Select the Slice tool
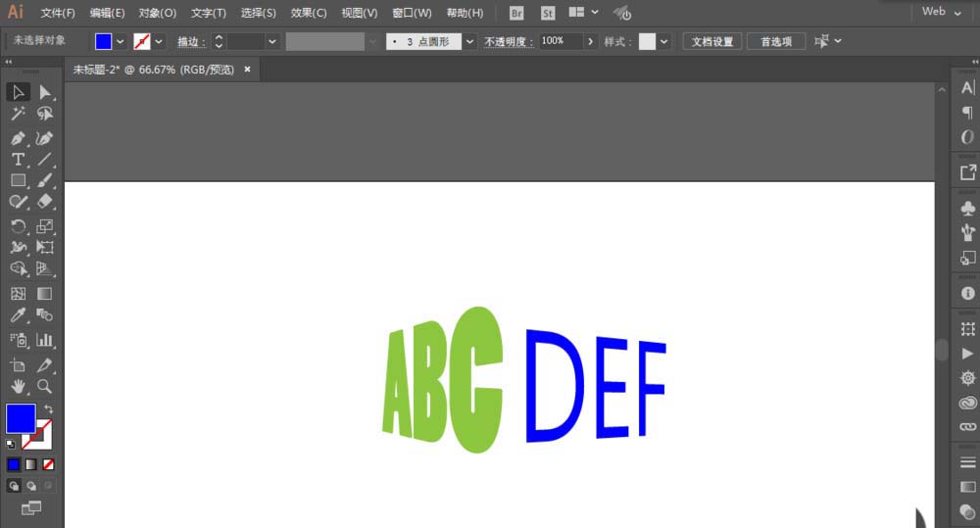 [x=44, y=365]
